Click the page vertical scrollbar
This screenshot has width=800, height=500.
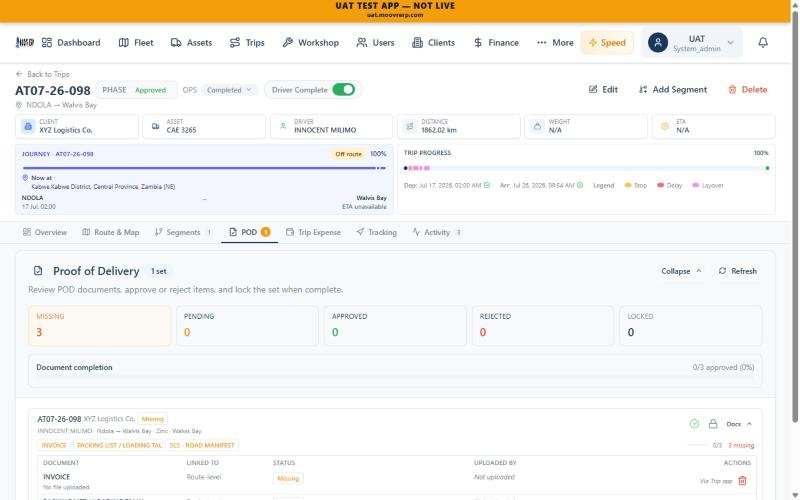click(x=794, y=217)
